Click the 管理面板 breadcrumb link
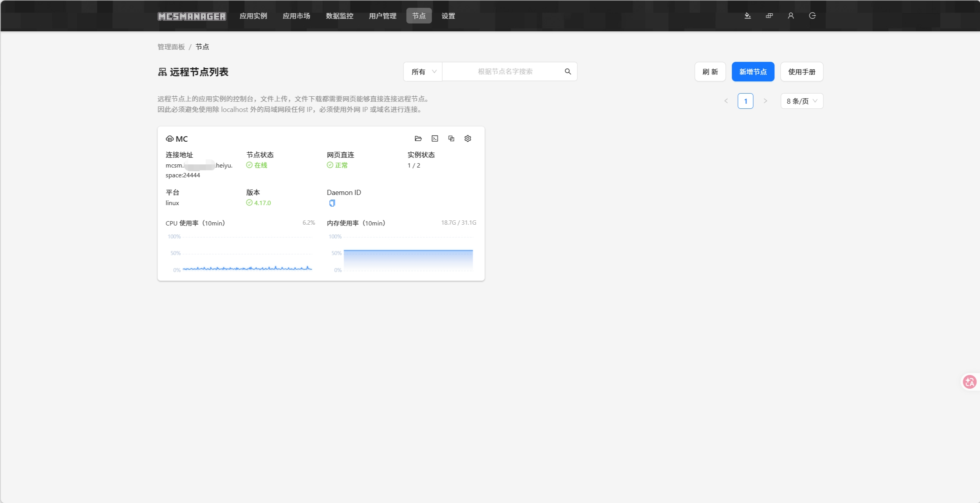This screenshot has width=980, height=503. click(x=171, y=47)
